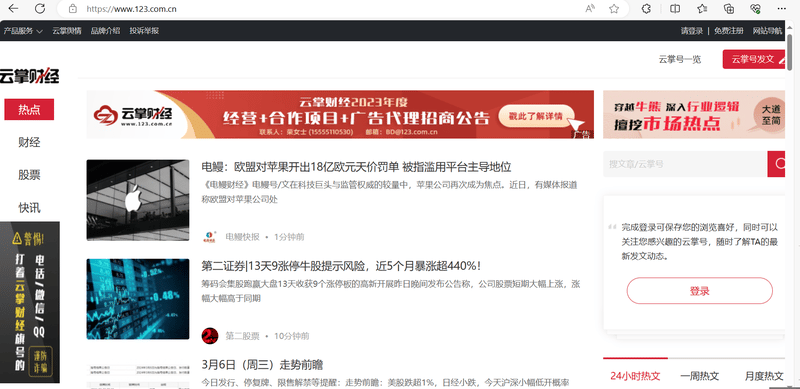
Task: Click the 搜文章/云掌号 search field
Action: pos(685,164)
